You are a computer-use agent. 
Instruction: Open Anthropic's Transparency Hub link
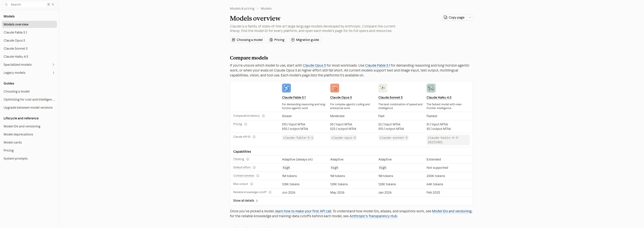coord(373,216)
